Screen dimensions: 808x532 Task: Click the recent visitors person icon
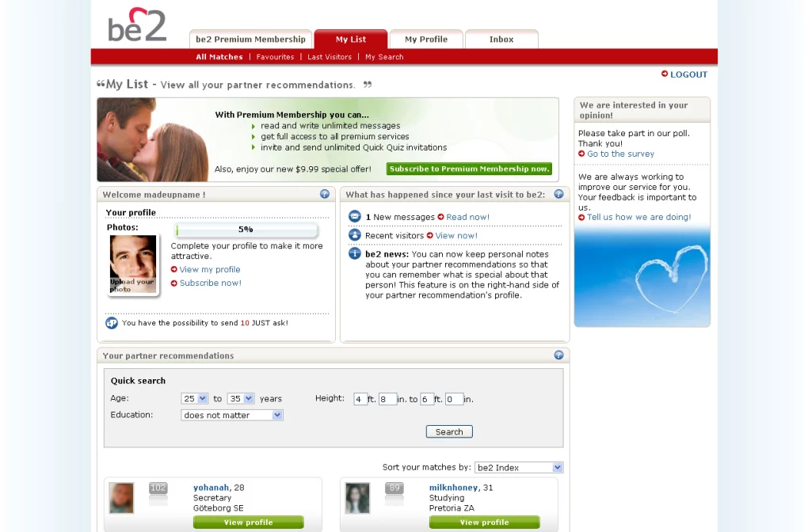(x=355, y=235)
